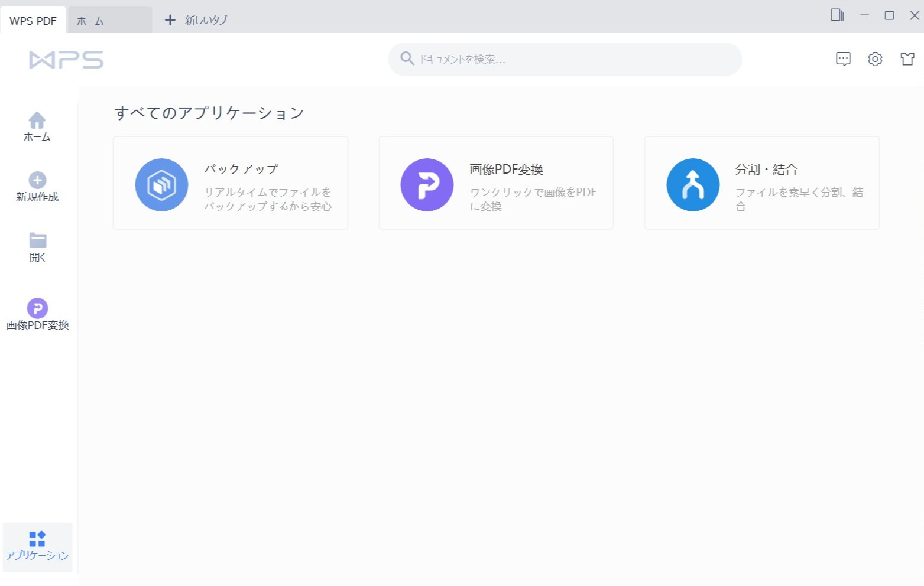
Task: Switch to the WPS PDF tab
Action: pyautogui.click(x=33, y=21)
